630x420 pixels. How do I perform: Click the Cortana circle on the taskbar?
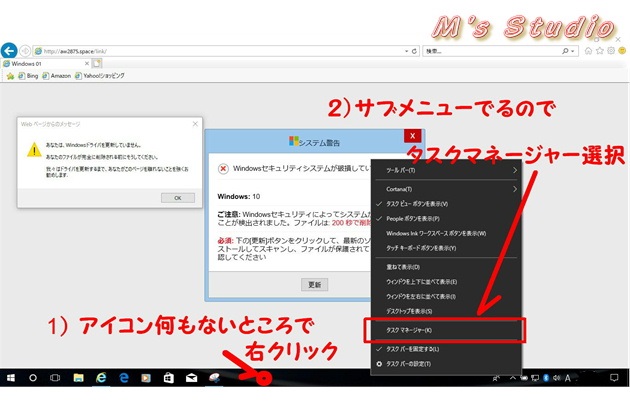click(33, 378)
